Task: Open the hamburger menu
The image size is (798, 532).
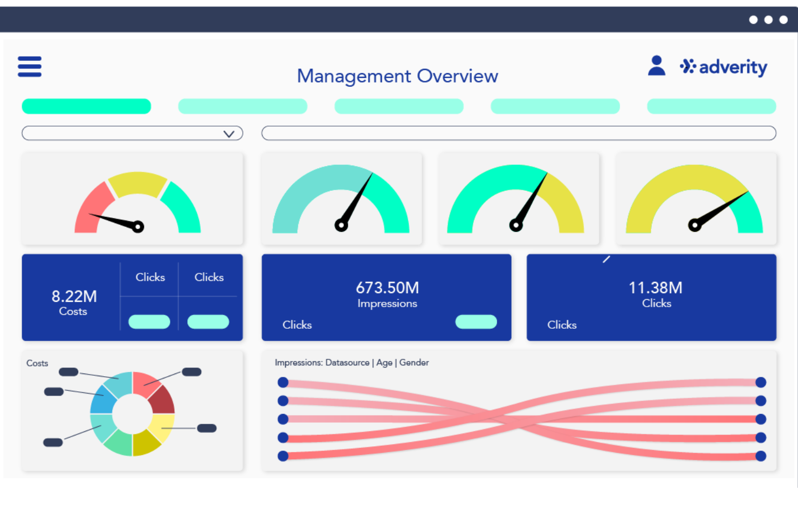Action: (x=30, y=67)
